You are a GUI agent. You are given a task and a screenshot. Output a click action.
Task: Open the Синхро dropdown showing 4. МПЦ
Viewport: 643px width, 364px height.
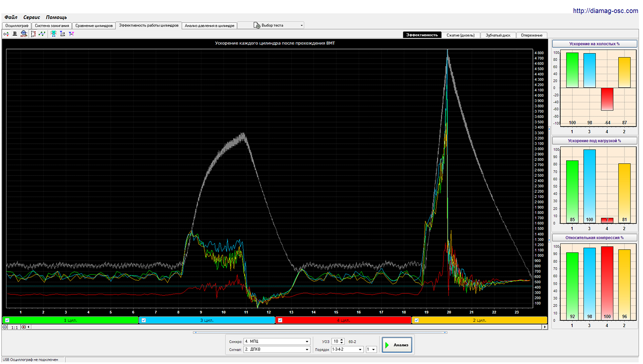point(277,341)
